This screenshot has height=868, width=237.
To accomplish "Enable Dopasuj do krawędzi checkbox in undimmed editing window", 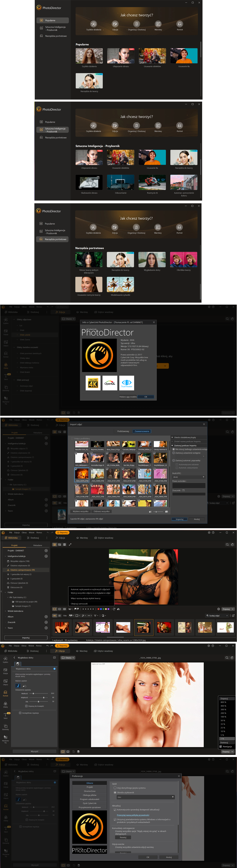I will click(x=26, y=706).
